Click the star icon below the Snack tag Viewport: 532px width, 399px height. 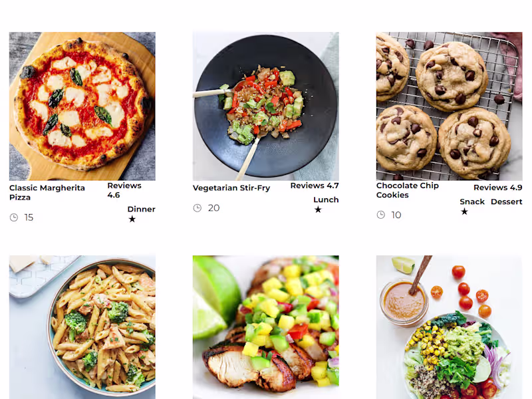[464, 211]
